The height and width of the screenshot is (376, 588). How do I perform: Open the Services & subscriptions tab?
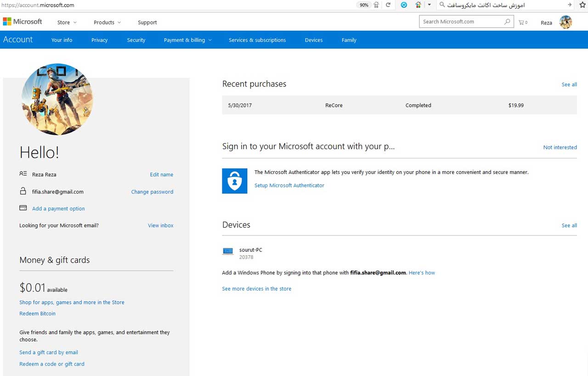coord(257,40)
